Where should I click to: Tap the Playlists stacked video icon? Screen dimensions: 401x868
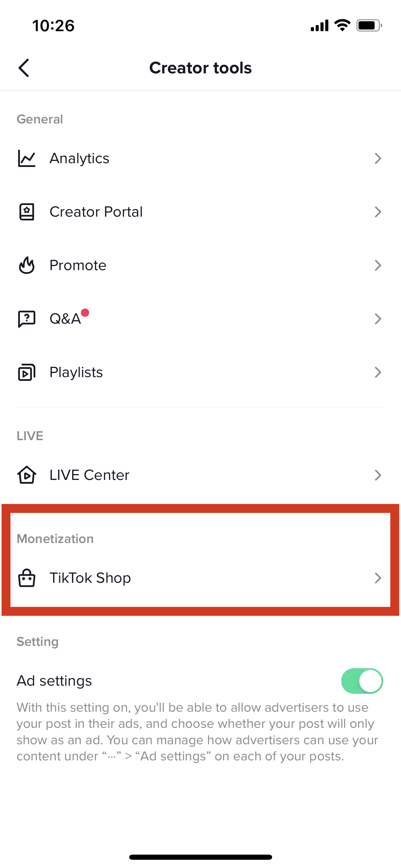27,372
